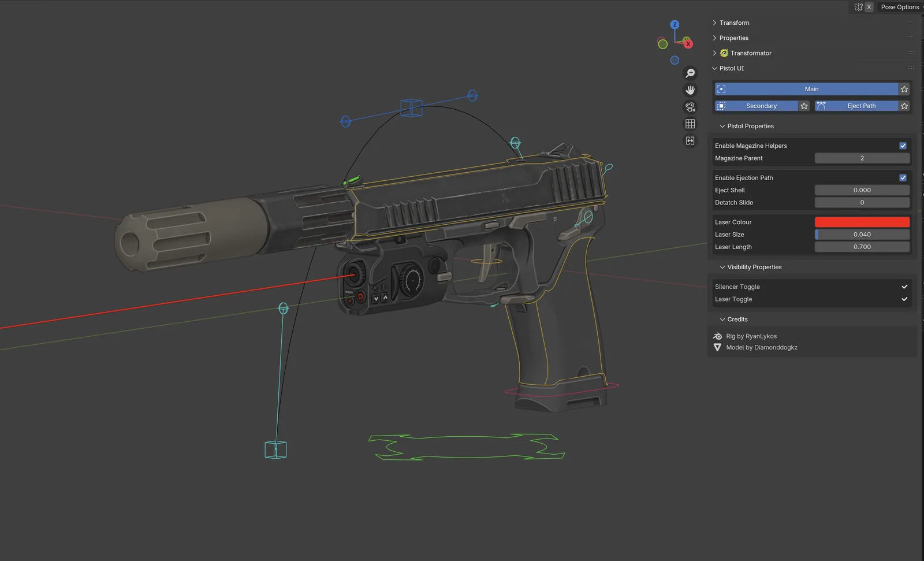The width and height of the screenshot is (924, 561).
Task: Uncheck Enable Ejection Path
Action: (903, 177)
